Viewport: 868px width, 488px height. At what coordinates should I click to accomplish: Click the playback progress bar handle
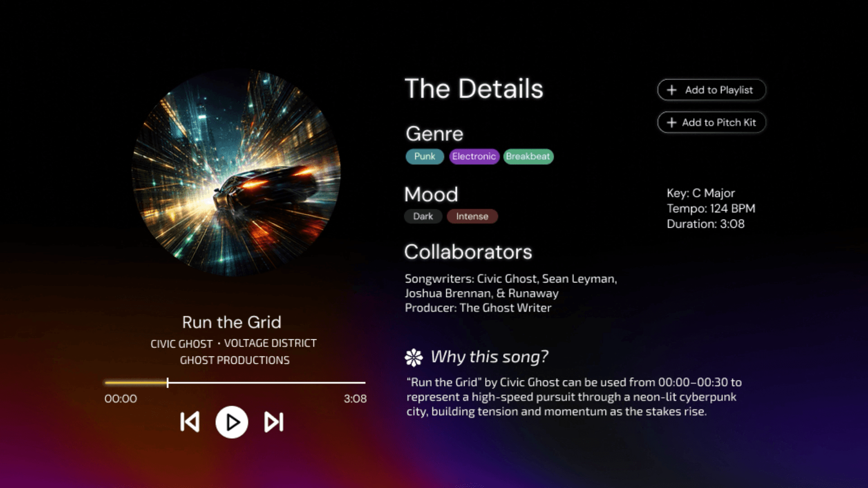pyautogui.click(x=167, y=383)
